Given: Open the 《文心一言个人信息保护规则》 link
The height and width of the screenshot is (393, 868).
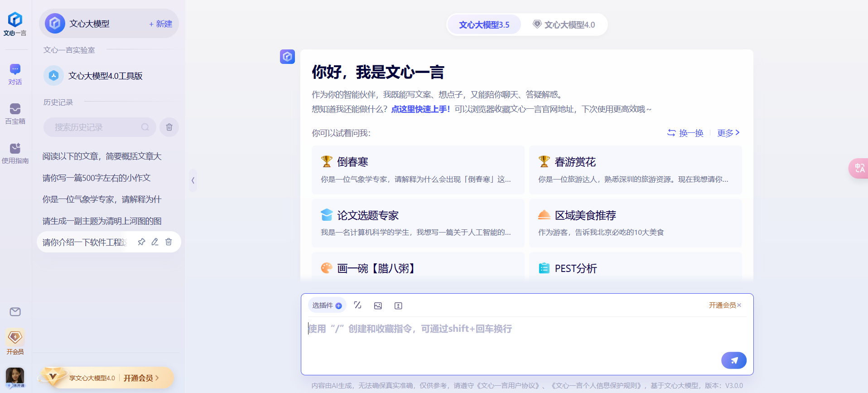Looking at the screenshot, I should 596,386.
